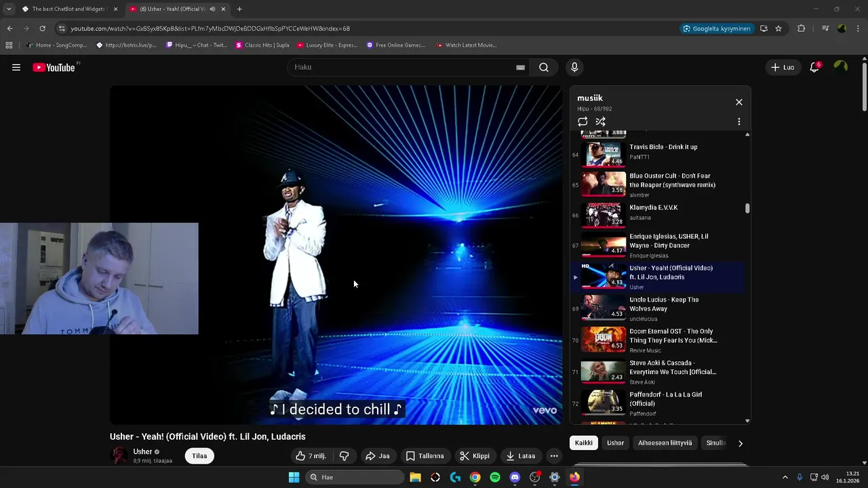The width and height of the screenshot is (868, 488).
Task: Open more actions ellipsis below video
Action: tap(554, 456)
